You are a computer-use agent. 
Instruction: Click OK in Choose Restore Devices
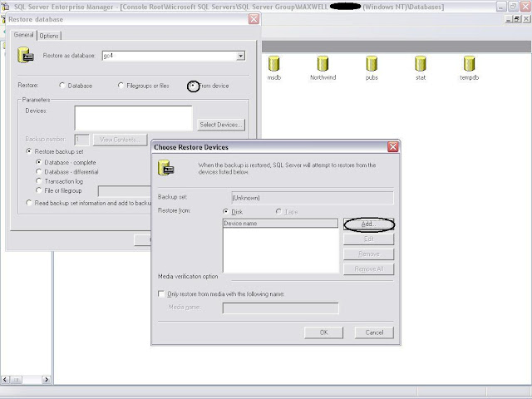point(323,332)
